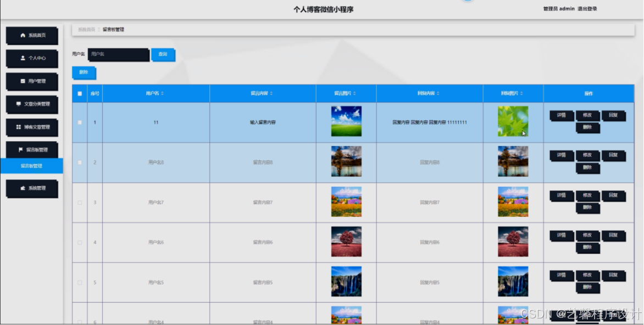
Task: Click 删除 in 用户名8 row
Action: coord(587,168)
